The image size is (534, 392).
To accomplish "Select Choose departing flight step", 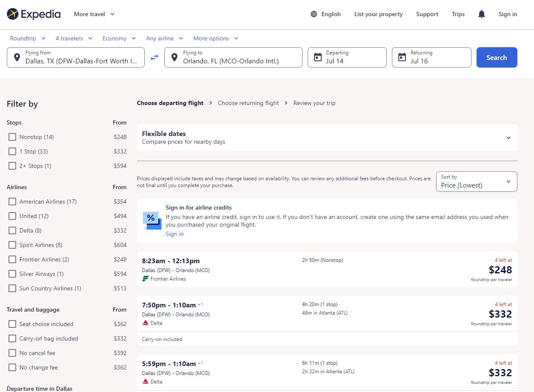I will coord(170,103).
